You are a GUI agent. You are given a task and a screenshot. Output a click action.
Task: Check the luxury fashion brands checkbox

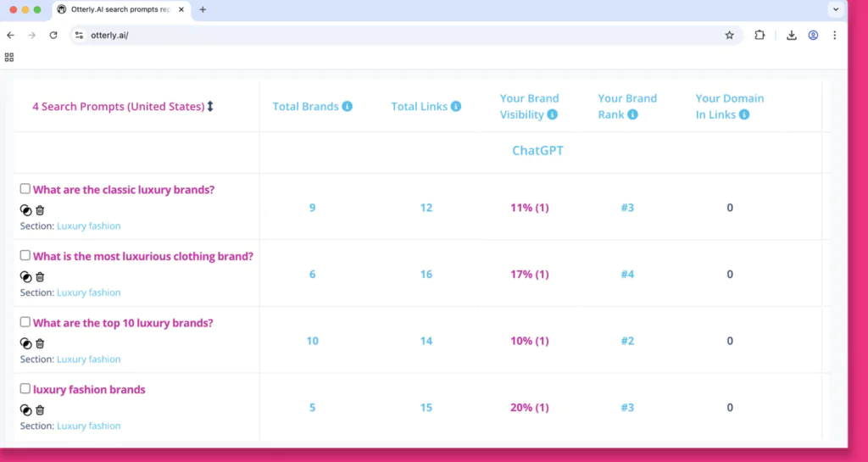[25, 388]
